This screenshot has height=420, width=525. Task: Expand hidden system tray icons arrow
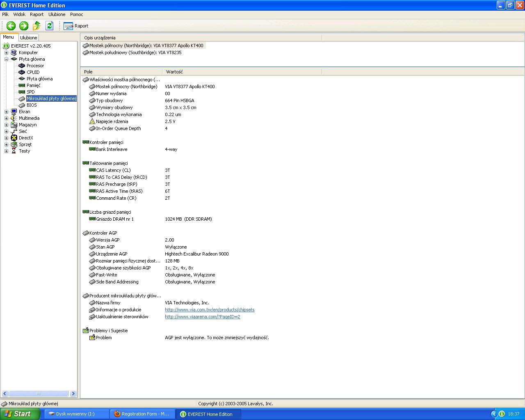pyautogui.click(x=494, y=414)
